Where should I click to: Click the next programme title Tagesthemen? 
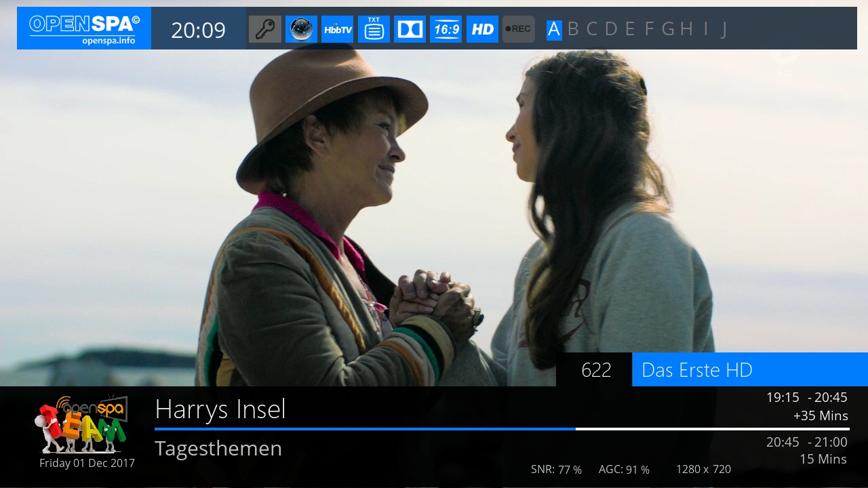point(218,449)
